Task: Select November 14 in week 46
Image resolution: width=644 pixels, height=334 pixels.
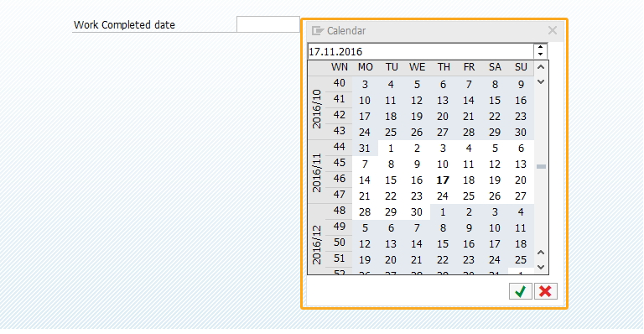Action: (x=365, y=180)
